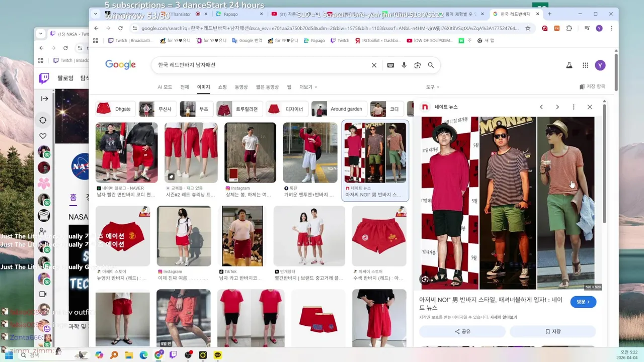Switch to the AI 모드 tab
644x362 pixels.
click(165, 87)
